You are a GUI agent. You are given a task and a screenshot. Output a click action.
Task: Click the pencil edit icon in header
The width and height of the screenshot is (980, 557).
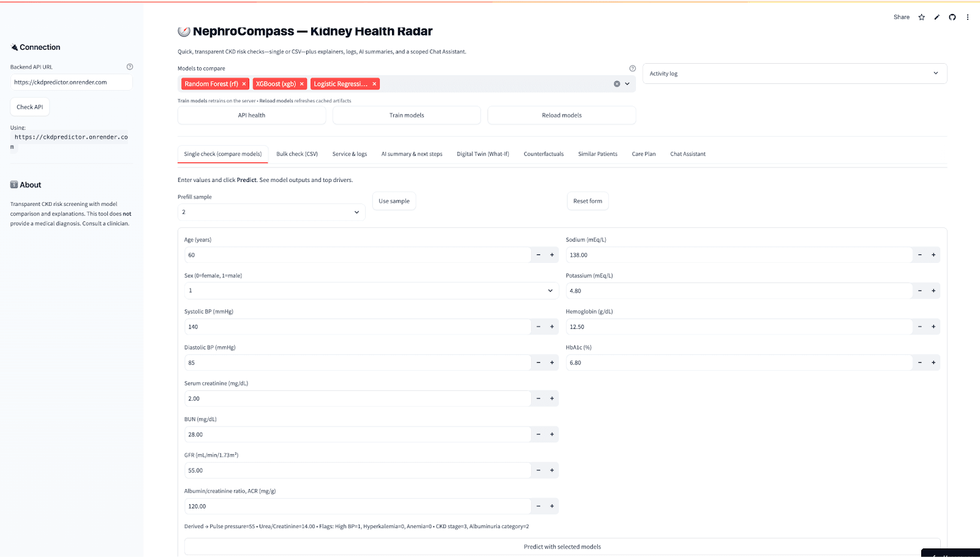[x=937, y=17]
